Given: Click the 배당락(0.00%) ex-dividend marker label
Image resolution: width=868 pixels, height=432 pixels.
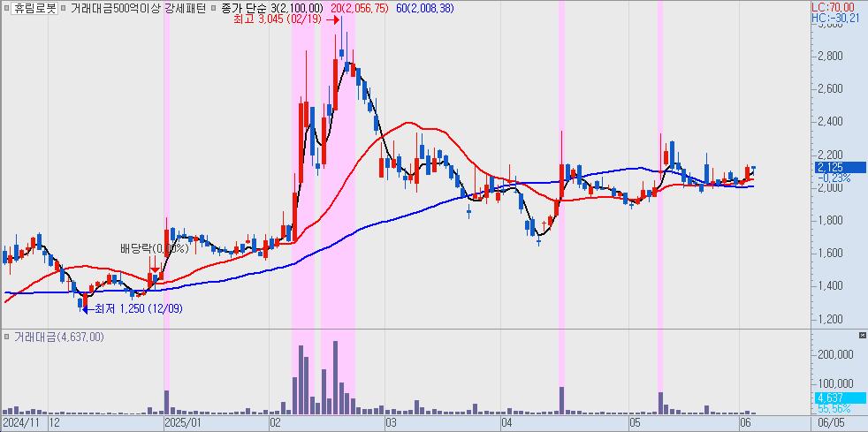Looking at the screenshot, I should (x=155, y=249).
